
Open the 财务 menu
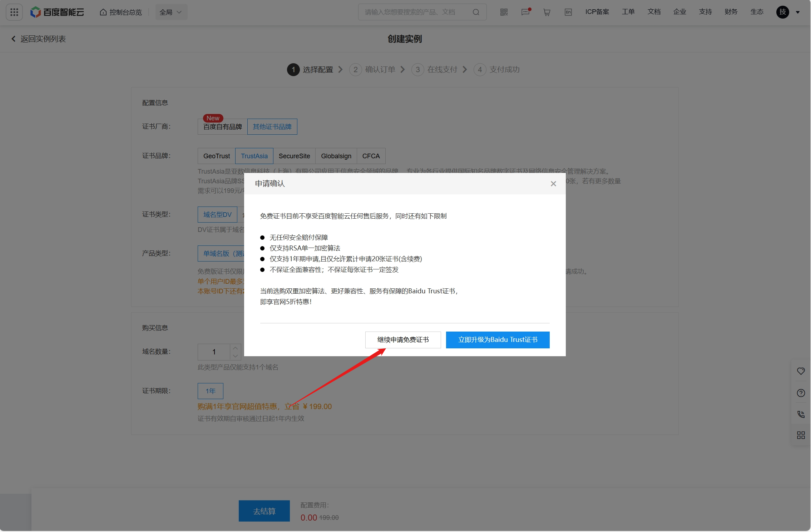(x=731, y=12)
